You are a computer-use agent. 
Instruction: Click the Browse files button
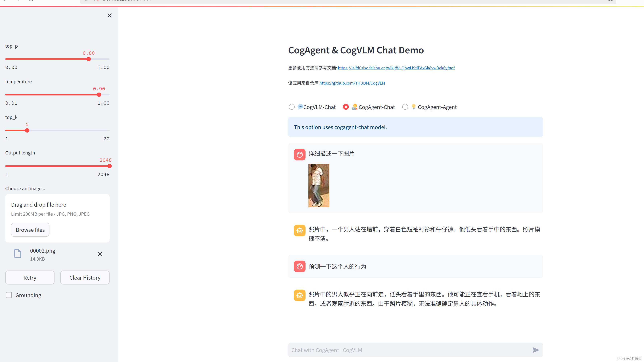click(x=30, y=229)
